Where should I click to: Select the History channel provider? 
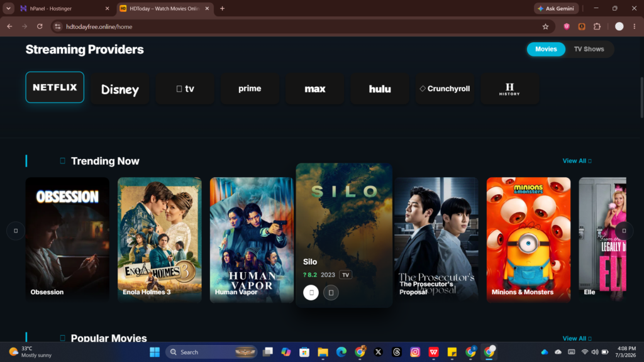pos(509,89)
